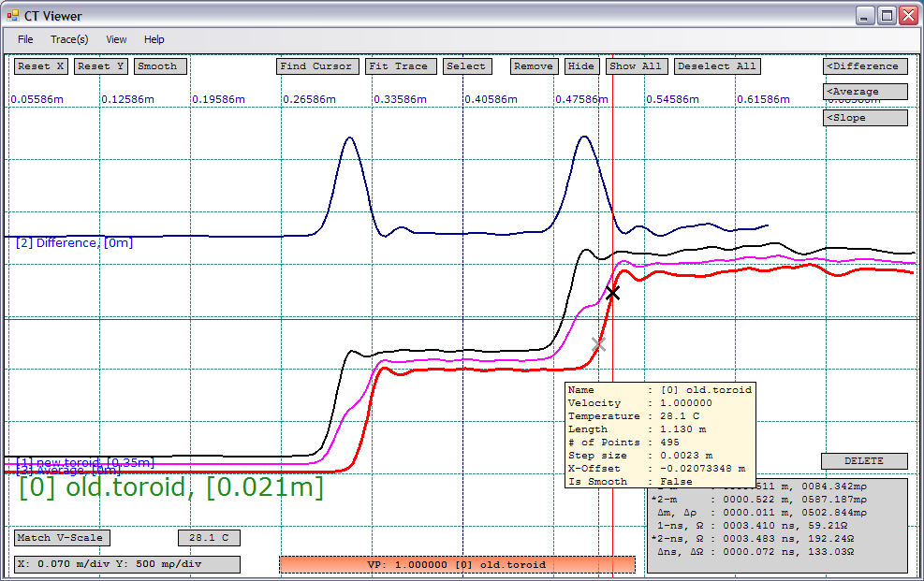Image resolution: width=924 pixels, height=581 pixels.
Task: Hide the current trace
Action: pos(581,65)
